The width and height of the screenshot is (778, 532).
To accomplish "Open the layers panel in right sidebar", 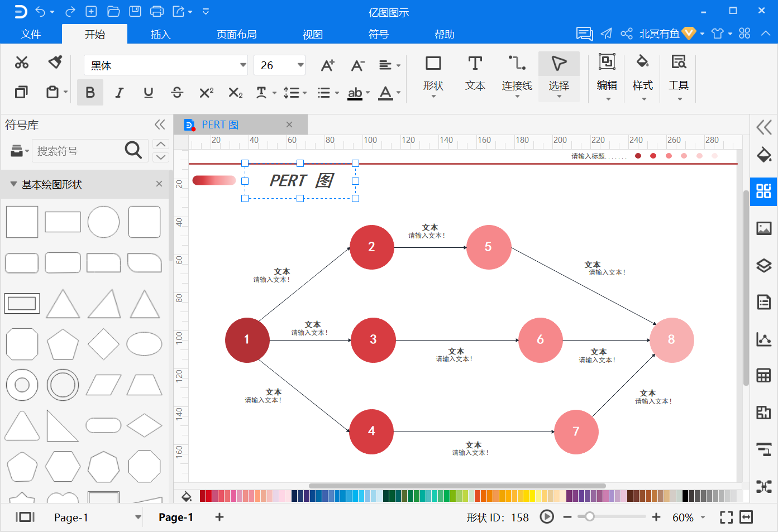I will coord(763,265).
